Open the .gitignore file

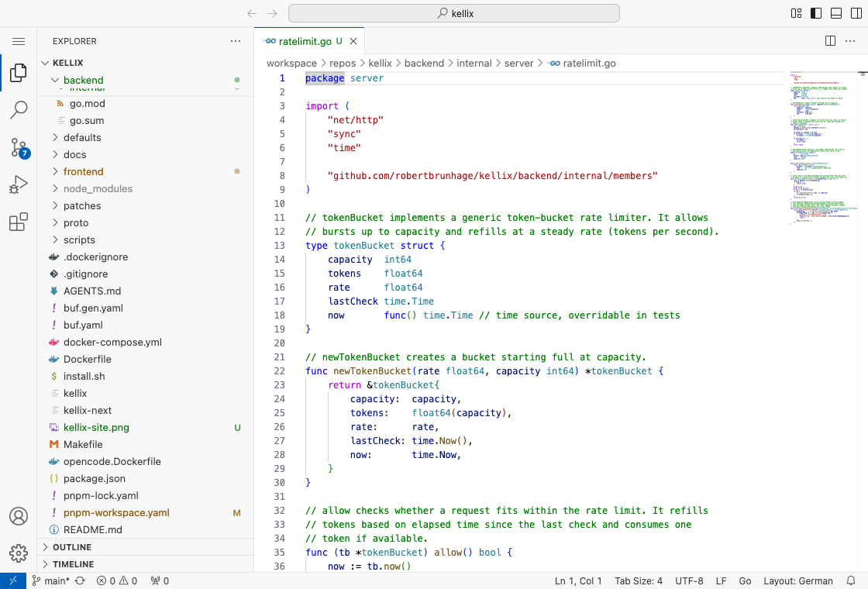click(x=146, y=274)
